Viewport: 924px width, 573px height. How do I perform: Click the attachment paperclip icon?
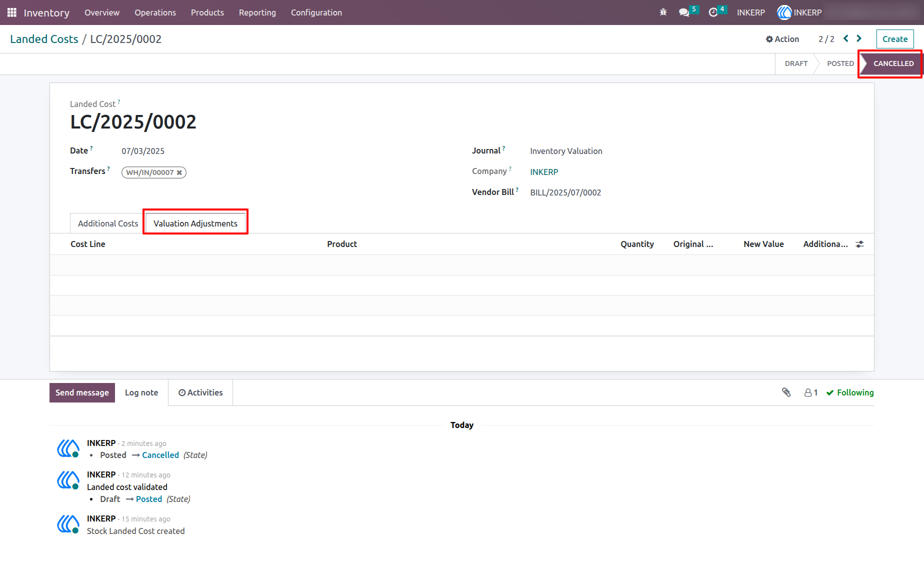[x=786, y=392]
